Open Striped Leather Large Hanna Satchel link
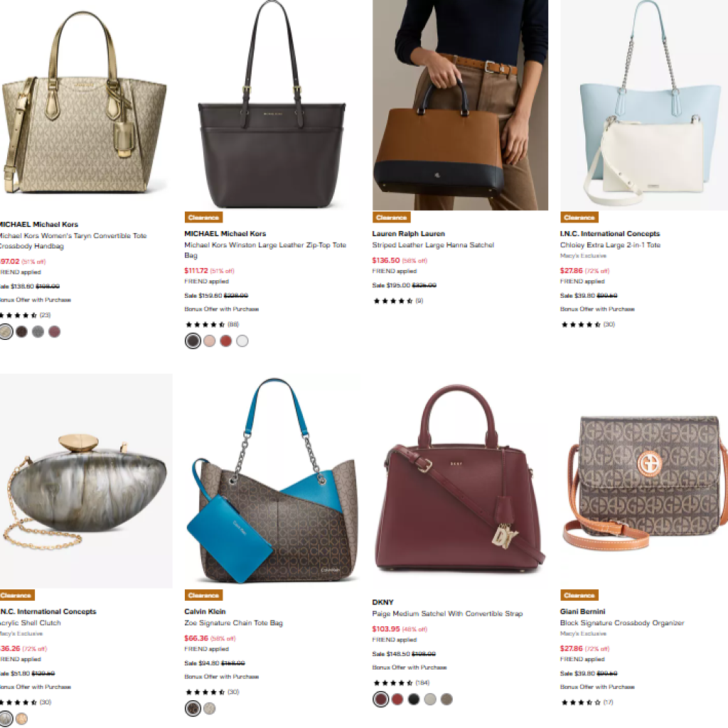This screenshot has width=728, height=728. [x=433, y=245]
